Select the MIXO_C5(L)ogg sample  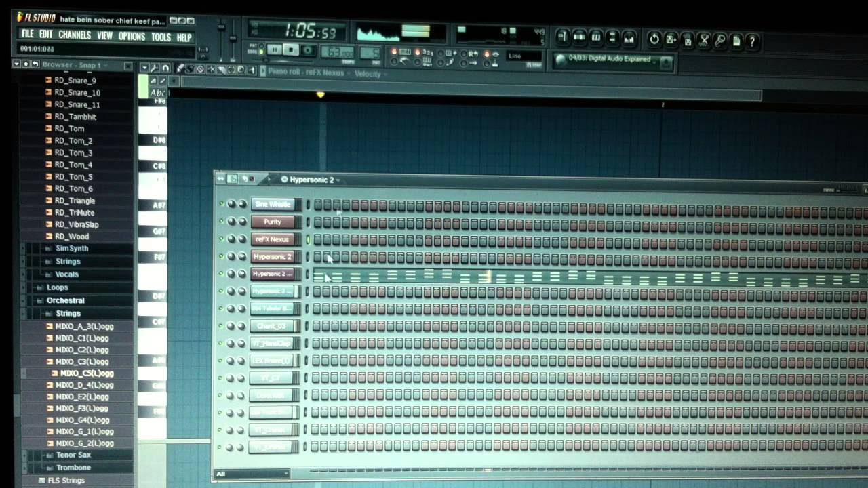pos(86,373)
